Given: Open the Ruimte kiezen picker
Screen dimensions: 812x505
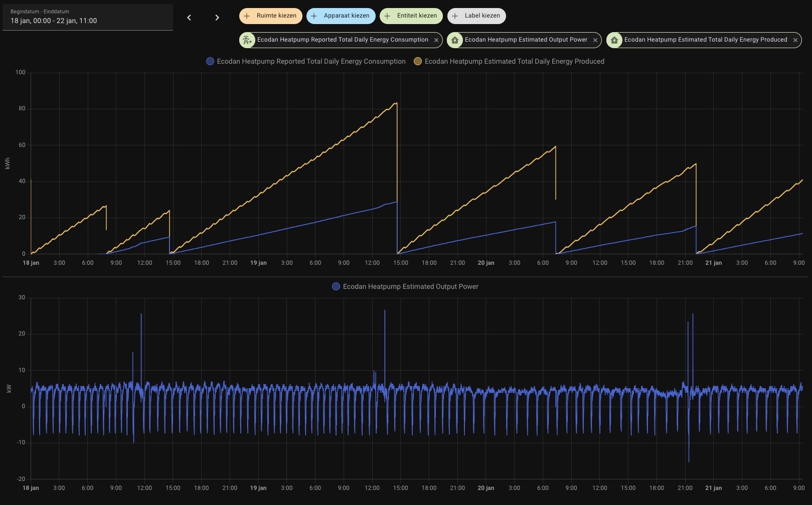Looking at the screenshot, I should click(271, 16).
